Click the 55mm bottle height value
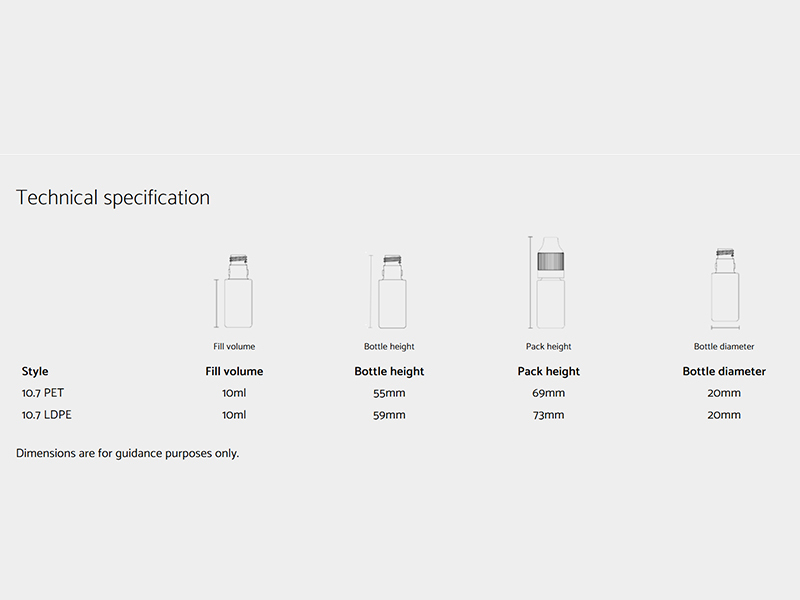 (x=389, y=393)
